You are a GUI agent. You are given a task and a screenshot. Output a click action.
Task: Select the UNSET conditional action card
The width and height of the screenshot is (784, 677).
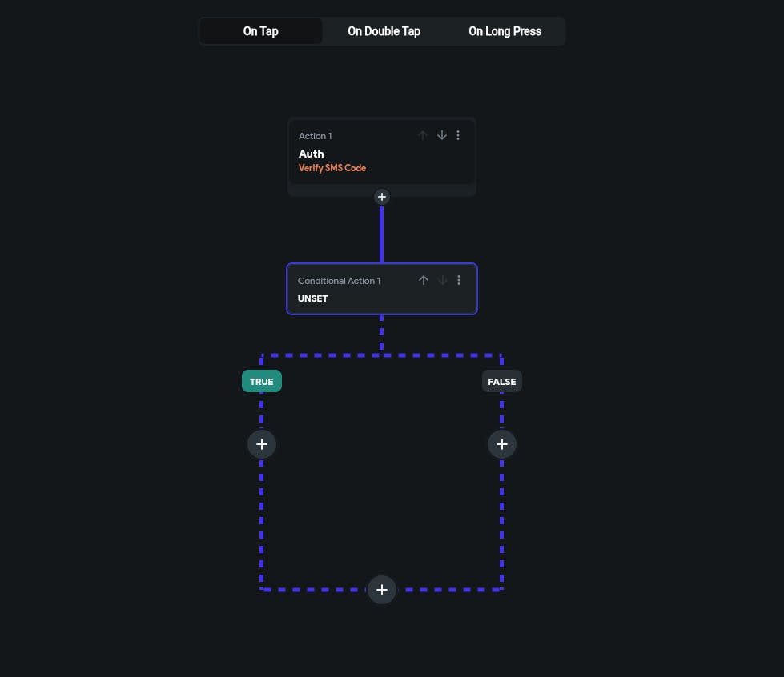click(381, 289)
